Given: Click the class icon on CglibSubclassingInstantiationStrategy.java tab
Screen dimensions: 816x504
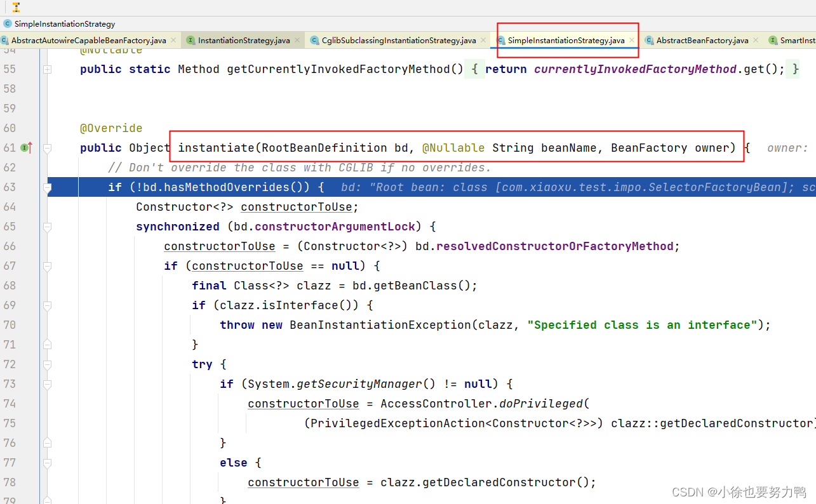Looking at the screenshot, I should [x=315, y=40].
